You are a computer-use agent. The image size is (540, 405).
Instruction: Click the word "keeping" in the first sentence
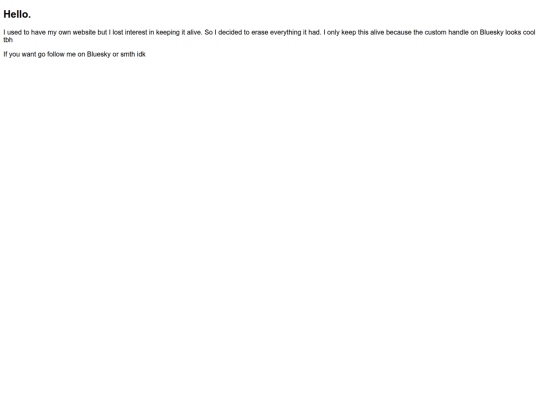pos(168,33)
